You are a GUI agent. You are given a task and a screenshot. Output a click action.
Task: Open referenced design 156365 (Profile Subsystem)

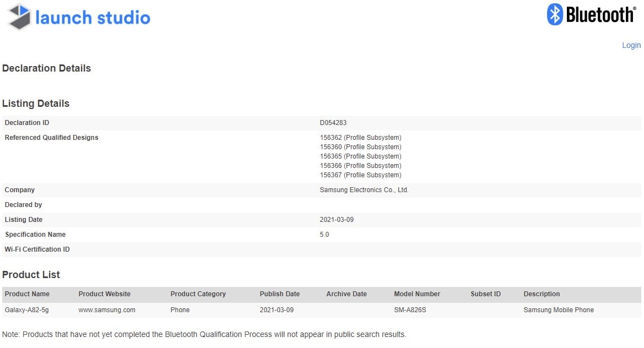(x=360, y=156)
